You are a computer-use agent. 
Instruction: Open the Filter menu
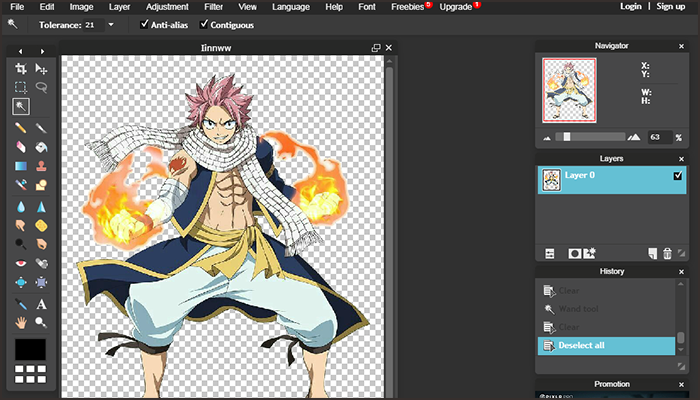(x=213, y=6)
